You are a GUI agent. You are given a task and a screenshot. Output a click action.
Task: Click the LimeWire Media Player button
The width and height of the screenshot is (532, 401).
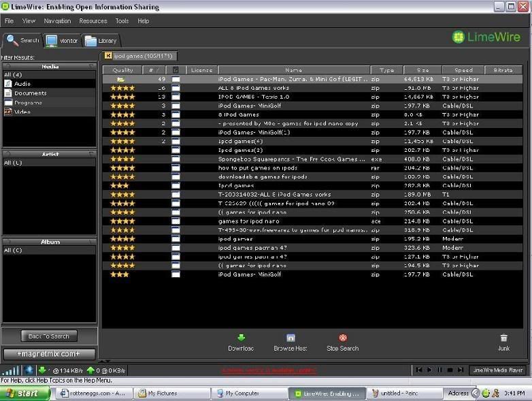point(498,370)
